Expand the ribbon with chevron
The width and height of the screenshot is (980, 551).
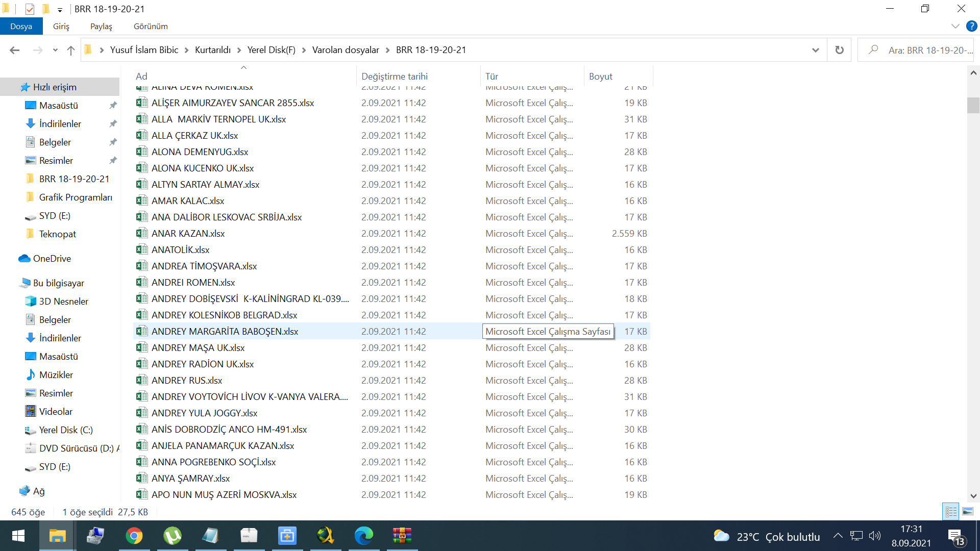point(955,26)
